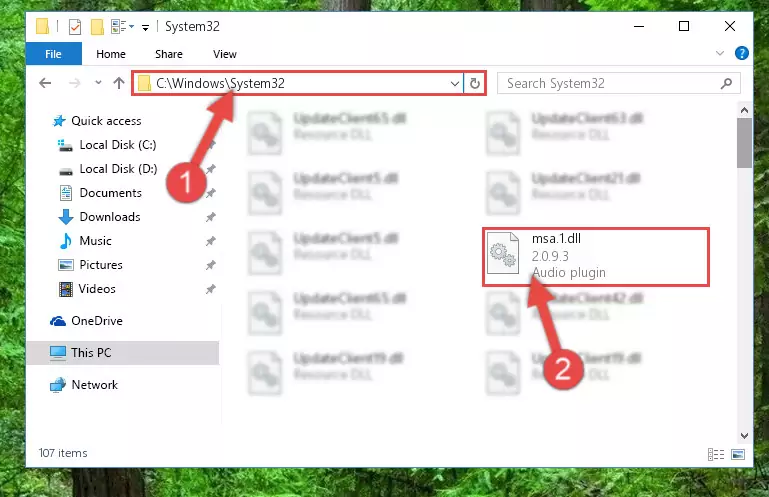Click the address bar path field
The height and width of the screenshot is (497, 769).
(x=299, y=83)
